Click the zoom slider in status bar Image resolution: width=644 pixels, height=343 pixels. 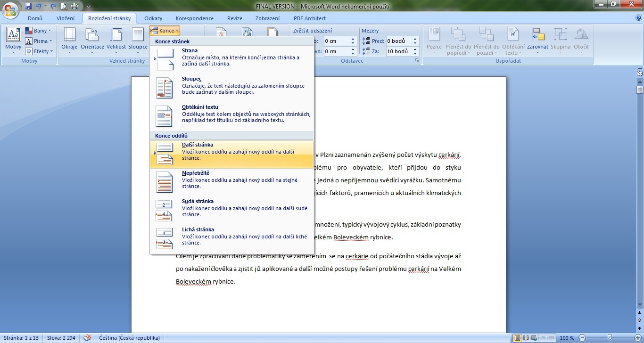610,338
